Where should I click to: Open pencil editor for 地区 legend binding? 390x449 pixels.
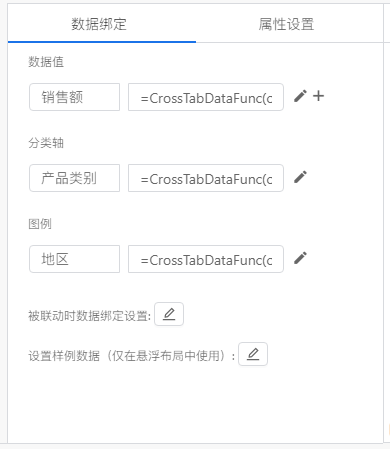(x=300, y=258)
